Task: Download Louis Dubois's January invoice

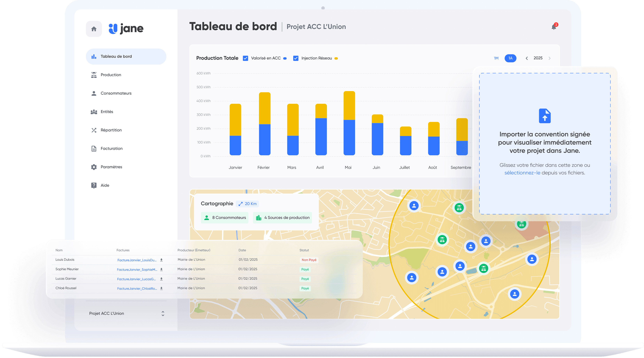Action: point(161,260)
